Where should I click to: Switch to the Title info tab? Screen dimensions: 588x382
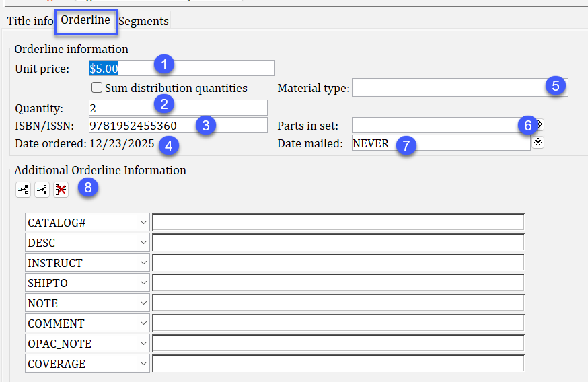click(x=30, y=21)
